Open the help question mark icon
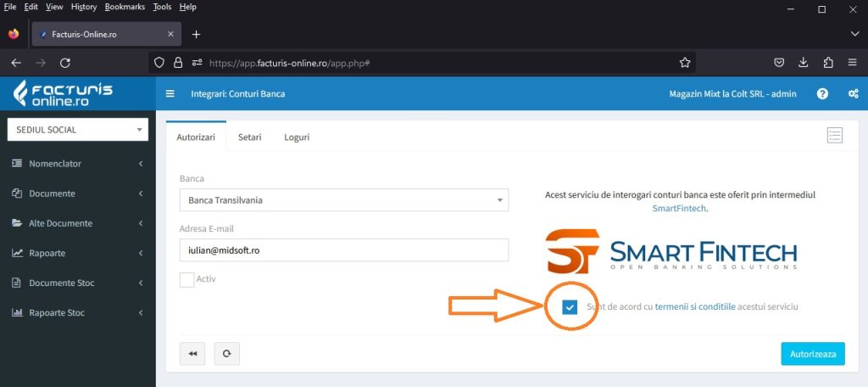The height and width of the screenshot is (387, 868). coord(822,93)
